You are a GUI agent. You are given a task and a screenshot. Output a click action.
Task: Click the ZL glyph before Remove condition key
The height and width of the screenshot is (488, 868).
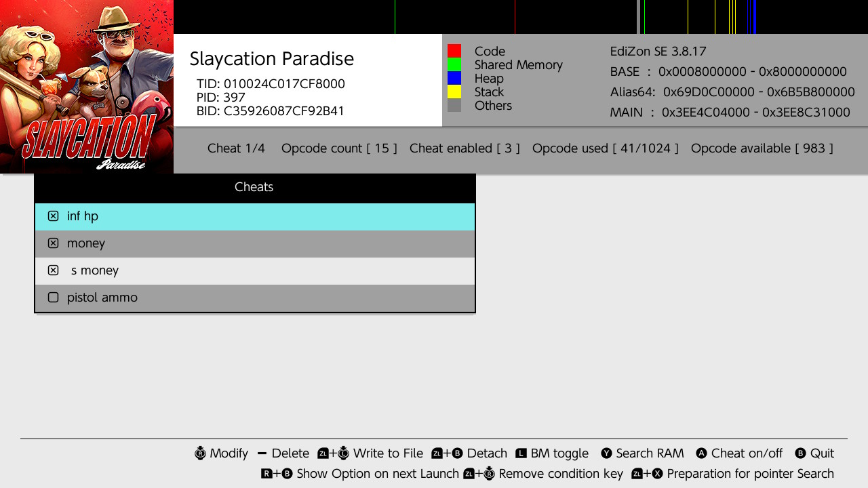point(469,474)
